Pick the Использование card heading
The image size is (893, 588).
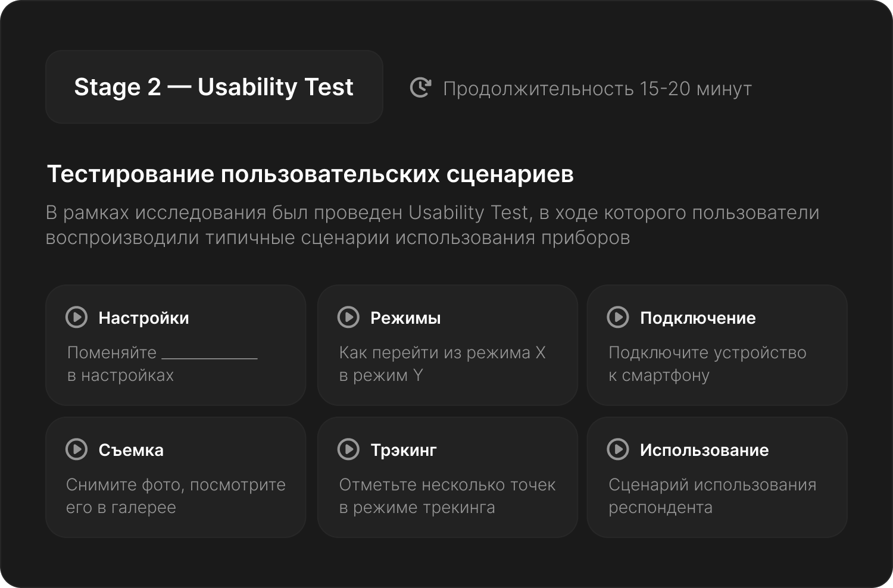[704, 450]
